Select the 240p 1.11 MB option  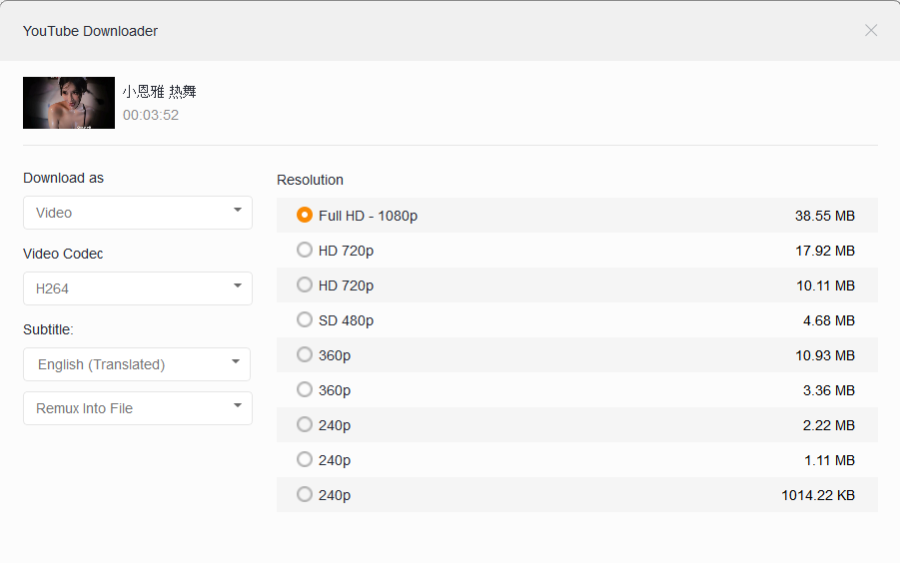tap(305, 460)
